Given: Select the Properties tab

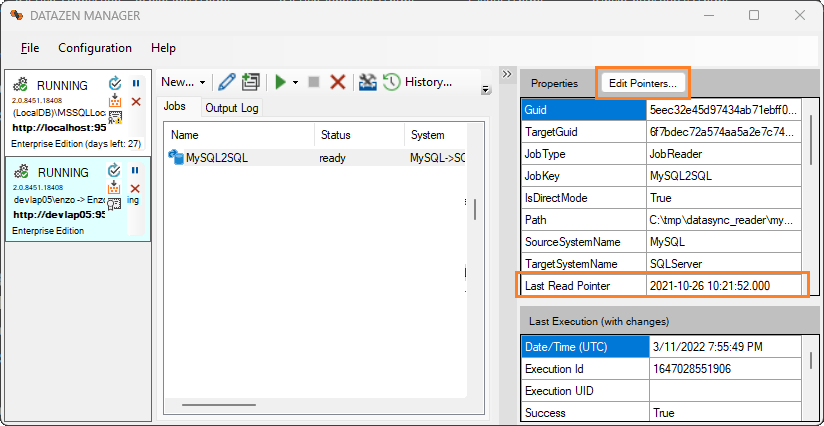Looking at the screenshot, I should 555,83.
